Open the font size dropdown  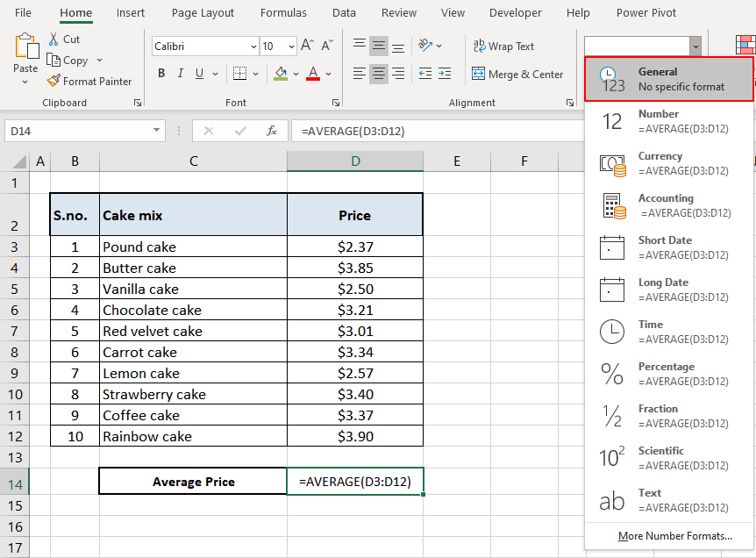289,45
